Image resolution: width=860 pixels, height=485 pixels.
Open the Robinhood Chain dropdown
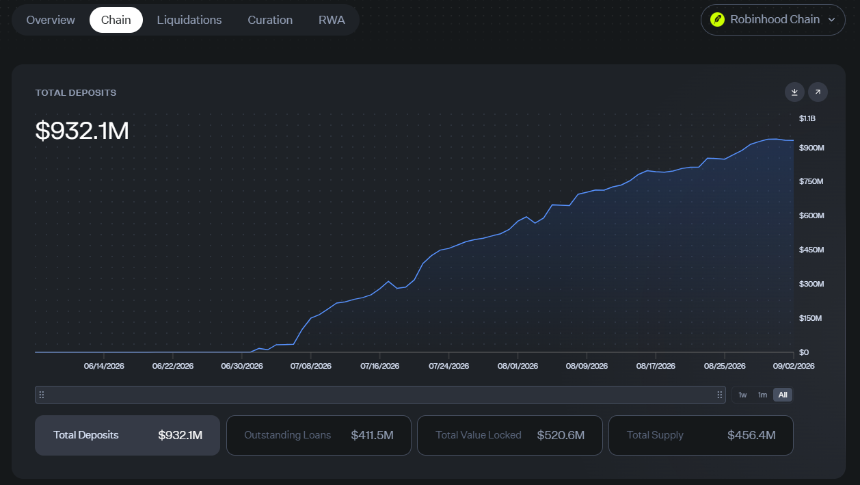[x=773, y=20]
